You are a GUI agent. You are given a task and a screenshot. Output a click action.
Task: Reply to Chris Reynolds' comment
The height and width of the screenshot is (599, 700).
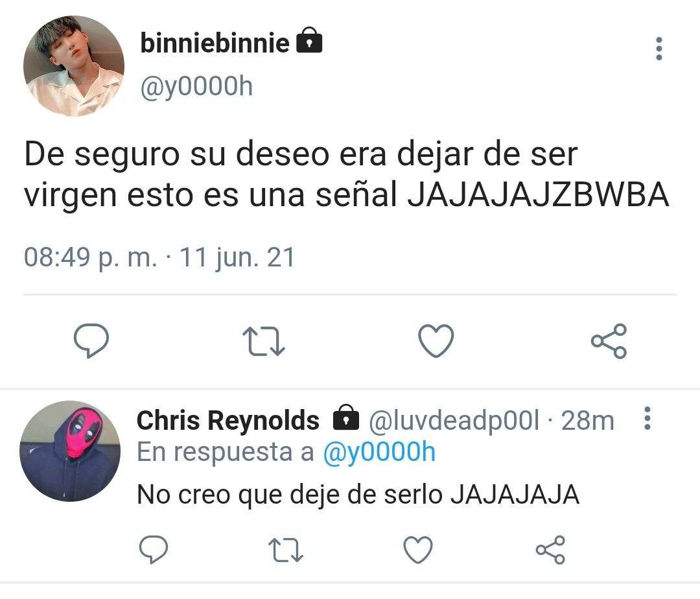(x=154, y=550)
